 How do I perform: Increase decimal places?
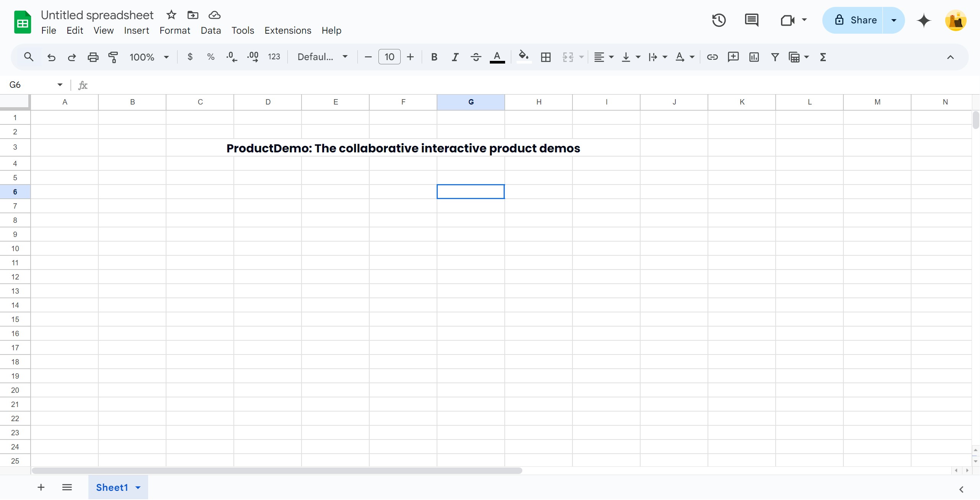click(x=253, y=57)
